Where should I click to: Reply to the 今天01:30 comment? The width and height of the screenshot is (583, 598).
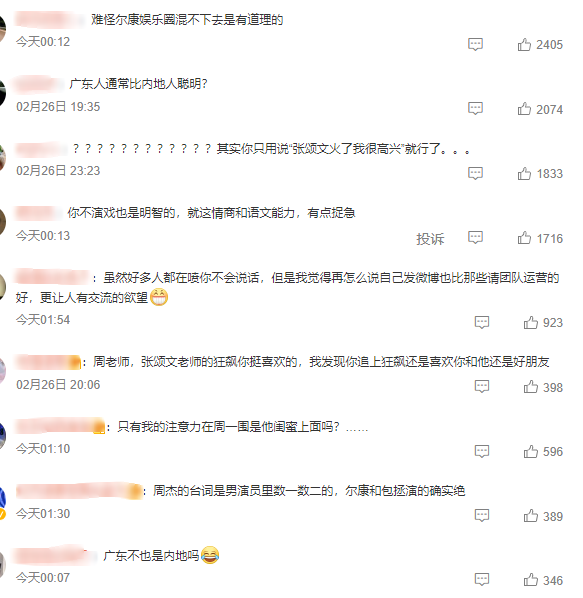(x=482, y=516)
